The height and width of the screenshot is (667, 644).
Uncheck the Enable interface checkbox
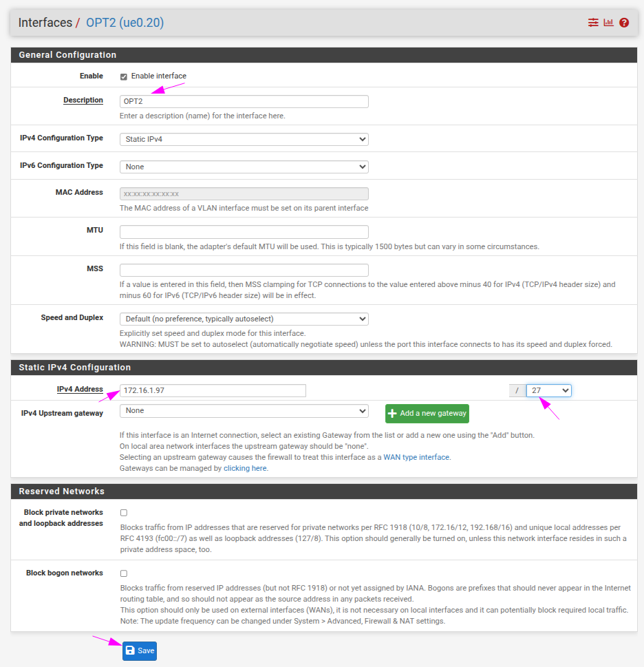coord(124,76)
